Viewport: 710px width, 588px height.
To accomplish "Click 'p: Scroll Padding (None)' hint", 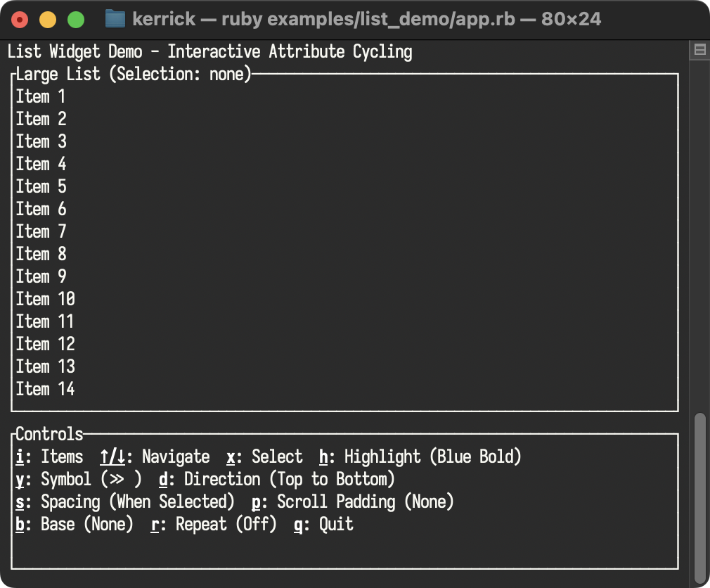I will tap(353, 501).
